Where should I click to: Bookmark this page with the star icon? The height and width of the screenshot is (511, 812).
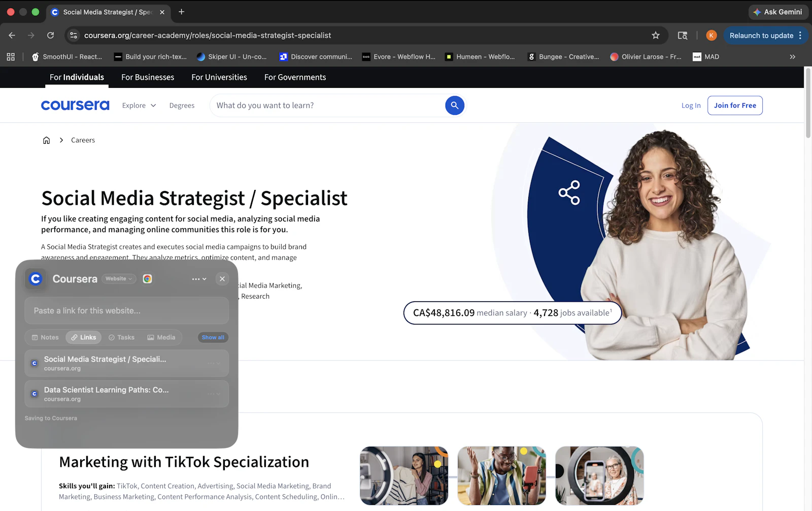click(656, 36)
